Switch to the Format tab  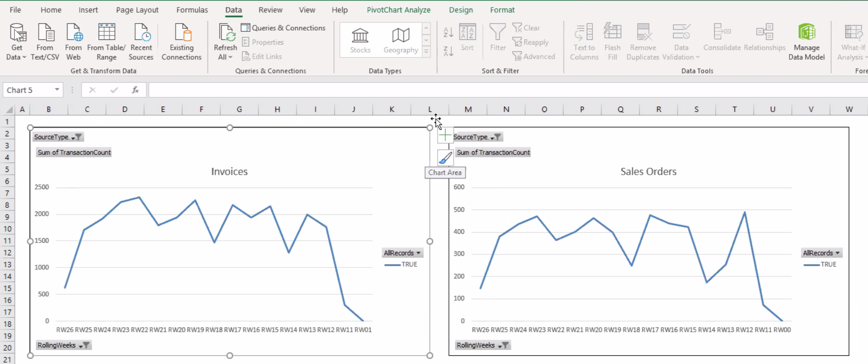click(x=502, y=10)
